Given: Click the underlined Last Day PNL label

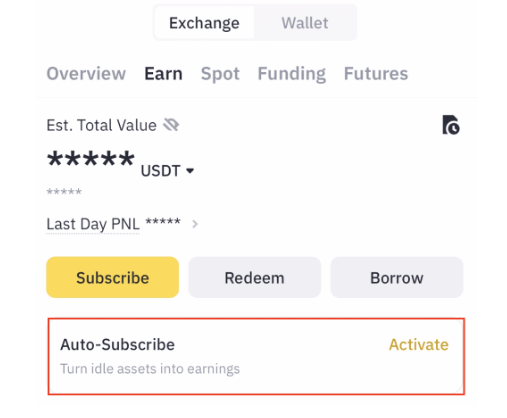Looking at the screenshot, I should (x=93, y=224).
